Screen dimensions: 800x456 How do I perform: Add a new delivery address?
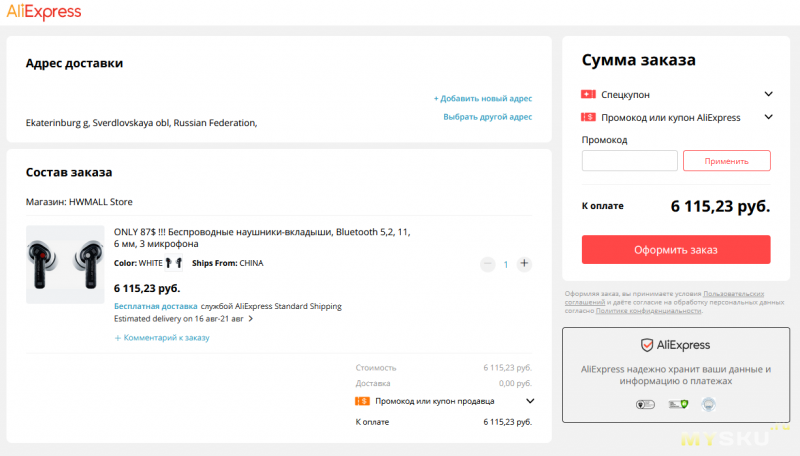click(483, 98)
